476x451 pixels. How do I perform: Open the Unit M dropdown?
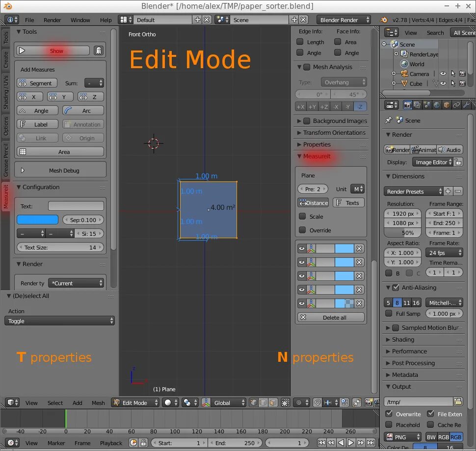[x=357, y=189]
